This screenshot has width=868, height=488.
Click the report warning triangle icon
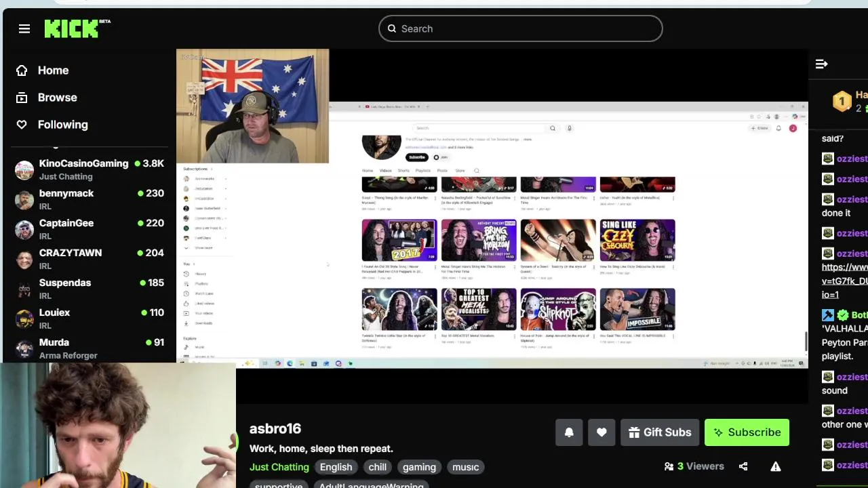coord(776,466)
